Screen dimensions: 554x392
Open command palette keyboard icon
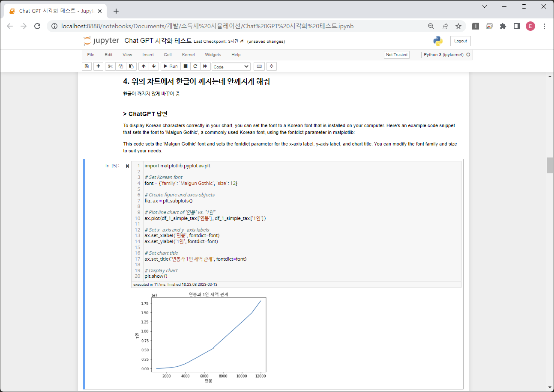pyautogui.click(x=259, y=66)
